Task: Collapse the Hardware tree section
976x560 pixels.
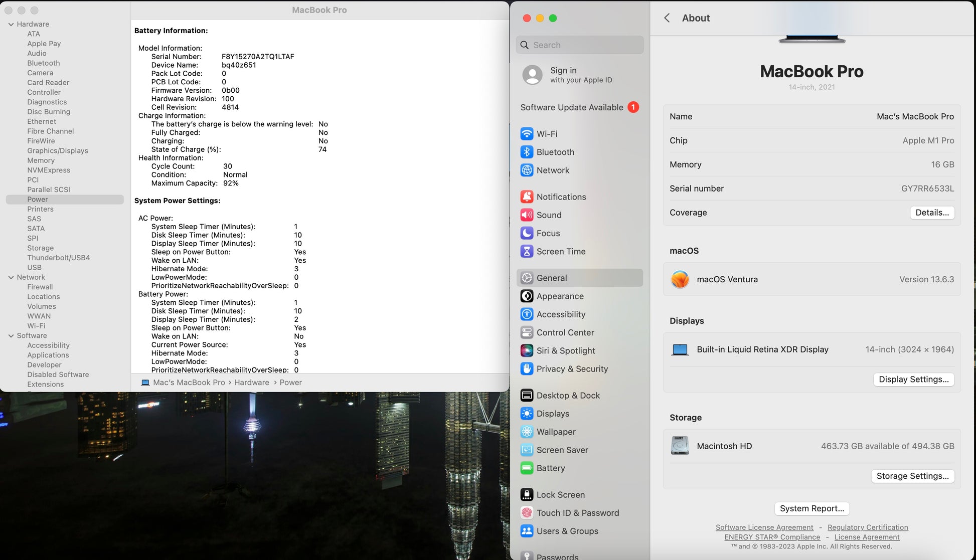Action: point(11,24)
